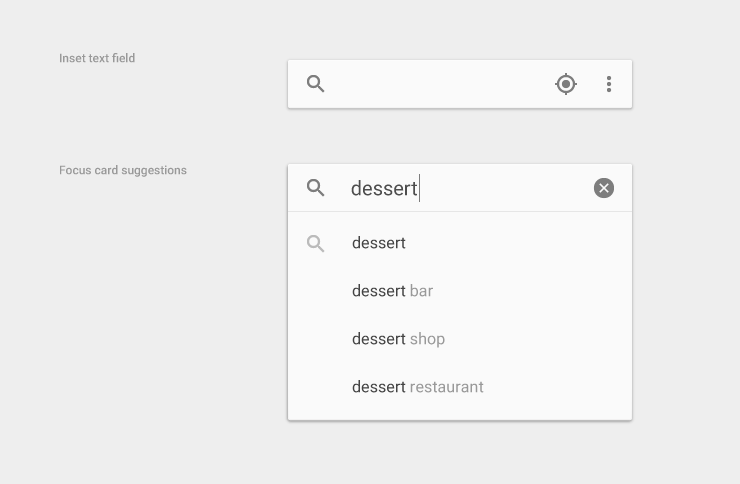
Task: Choose the 'dessert bar' suggestion
Action: (x=392, y=291)
